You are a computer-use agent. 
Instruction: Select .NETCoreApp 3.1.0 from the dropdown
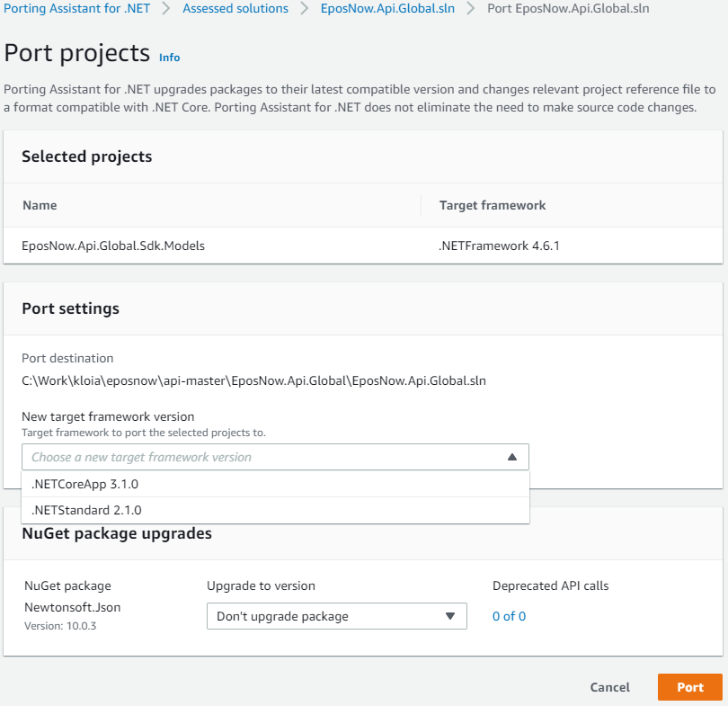[85, 484]
